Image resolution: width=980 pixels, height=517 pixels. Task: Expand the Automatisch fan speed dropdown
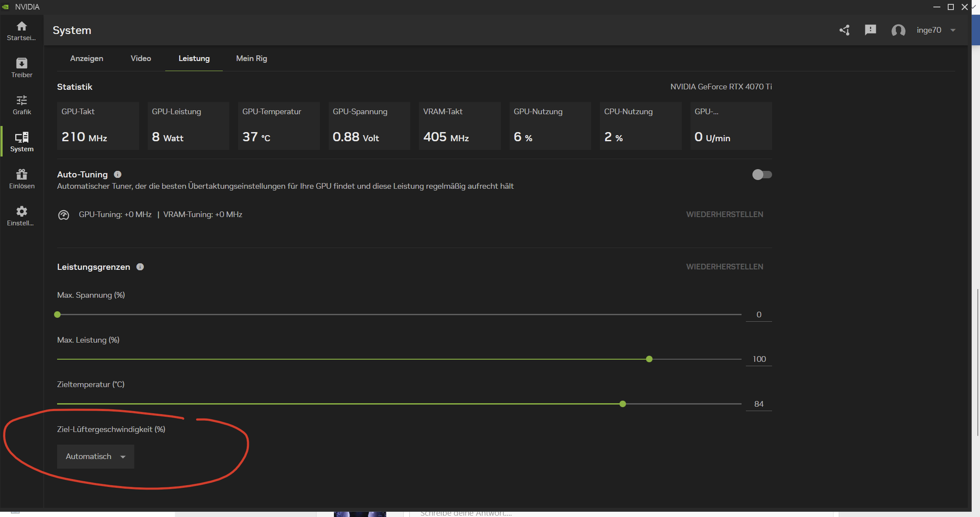click(95, 456)
